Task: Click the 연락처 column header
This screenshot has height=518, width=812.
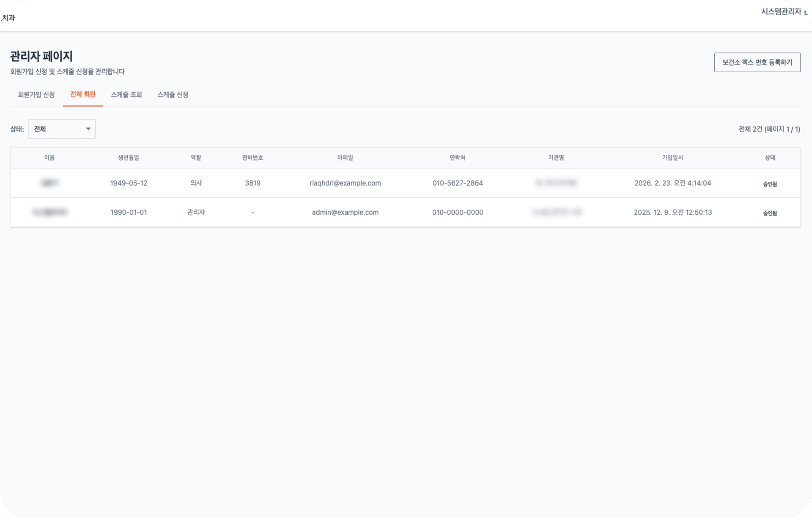Action: [x=458, y=158]
